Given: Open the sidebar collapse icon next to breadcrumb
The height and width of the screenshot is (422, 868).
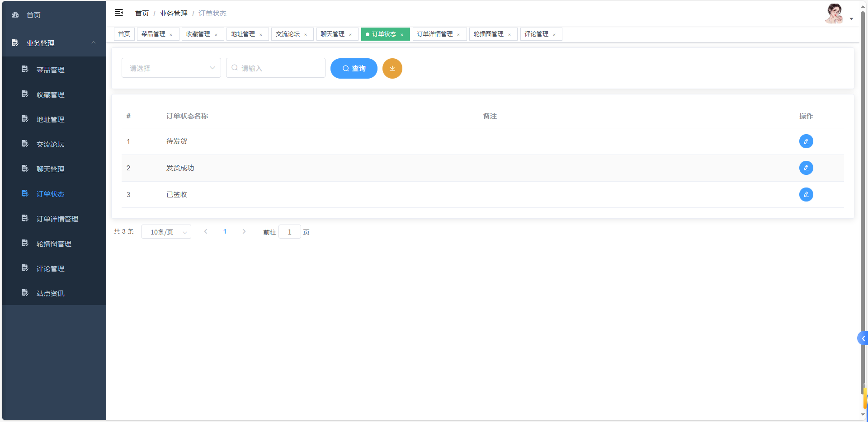Looking at the screenshot, I should coord(119,13).
